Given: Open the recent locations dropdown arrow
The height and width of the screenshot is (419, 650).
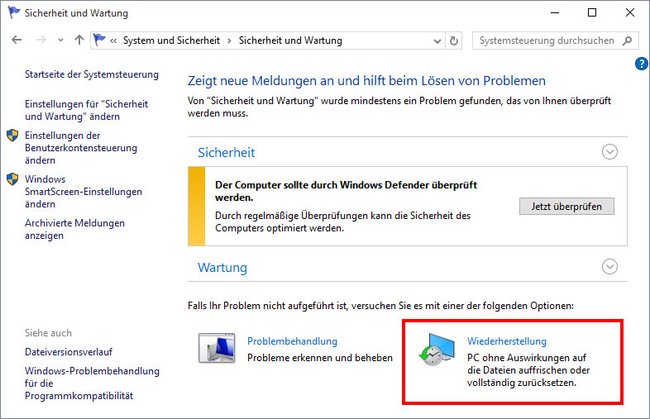Looking at the screenshot, I should tap(61, 41).
